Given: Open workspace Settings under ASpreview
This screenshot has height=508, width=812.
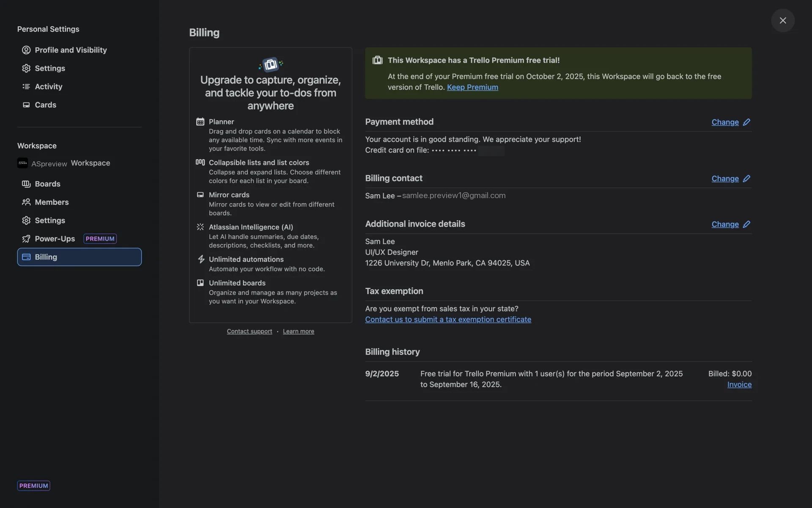Looking at the screenshot, I should [x=80, y=220].
